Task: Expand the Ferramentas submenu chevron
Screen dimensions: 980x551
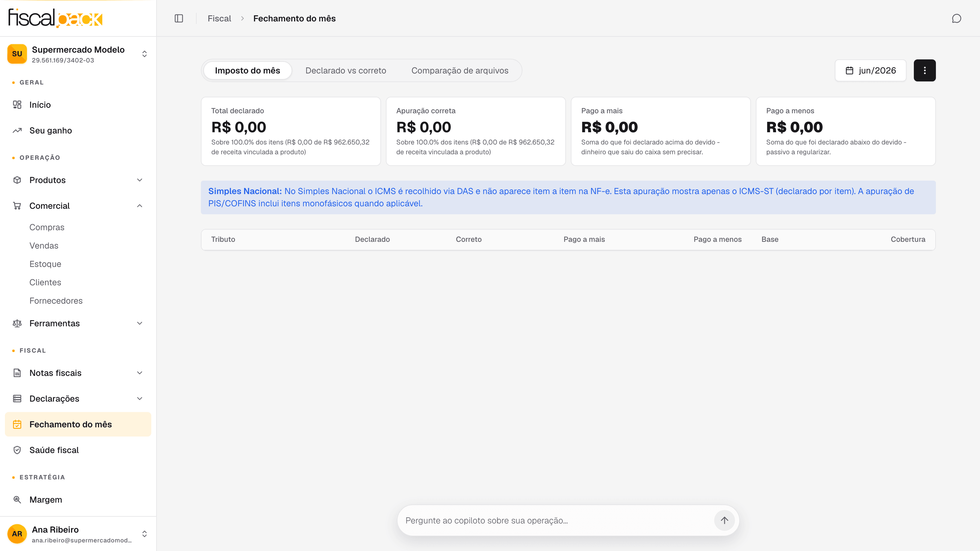Action: pyautogui.click(x=140, y=323)
